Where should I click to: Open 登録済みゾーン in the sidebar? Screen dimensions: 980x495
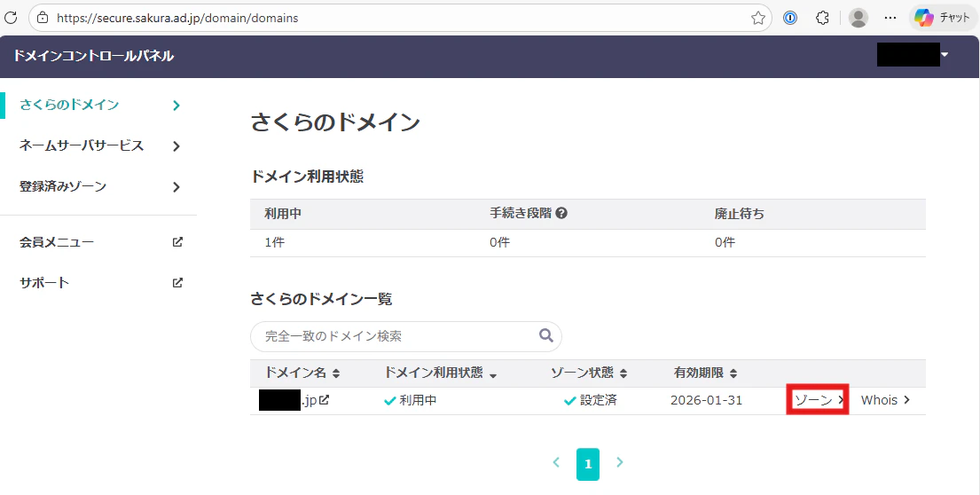coord(63,186)
